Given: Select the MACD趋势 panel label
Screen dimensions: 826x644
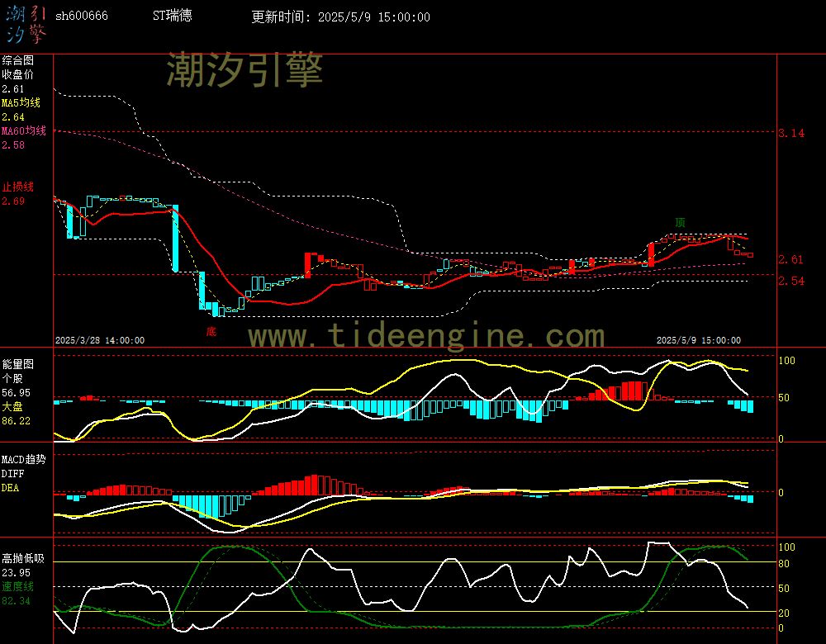Looking at the screenshot, I should [x=24, y=460].
